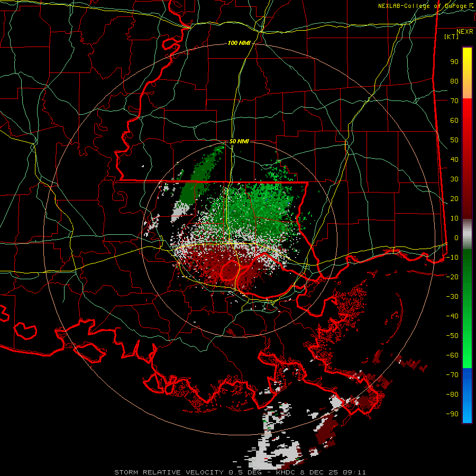Pick the blue segment of the color bar

pyautogui.click(x=467, y=396)
